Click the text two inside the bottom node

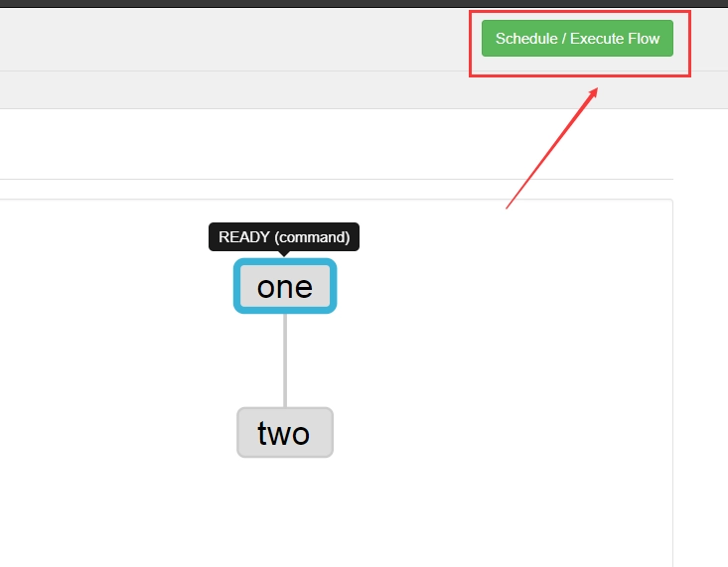pyautogui.click(x=284, y=433)
